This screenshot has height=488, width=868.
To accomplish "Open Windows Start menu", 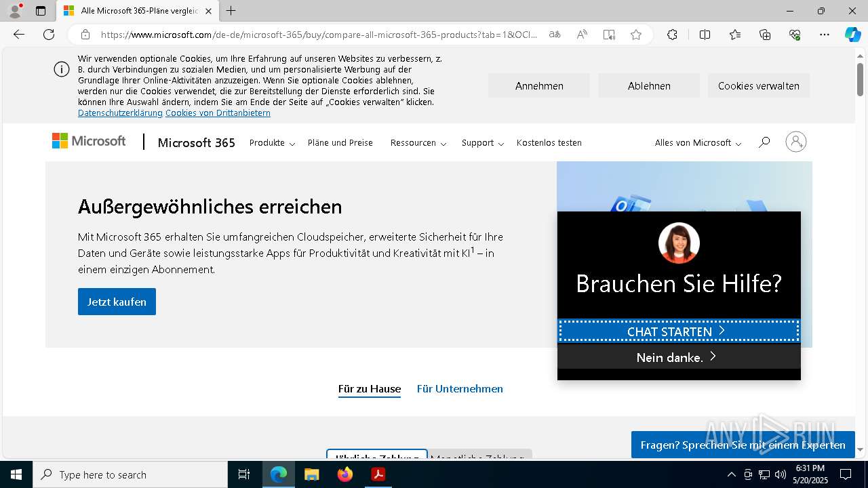I will point(16,474).
